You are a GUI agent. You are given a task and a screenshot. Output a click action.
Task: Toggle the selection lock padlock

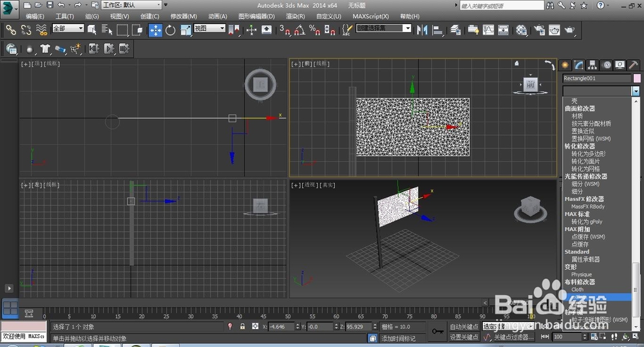click(x=242, y=327)
